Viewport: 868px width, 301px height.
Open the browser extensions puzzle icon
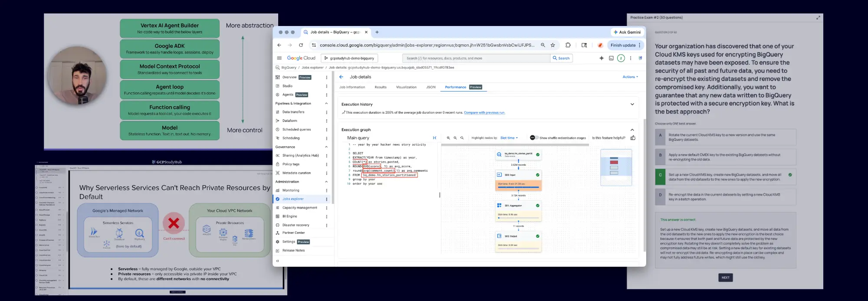coord(568,45)
